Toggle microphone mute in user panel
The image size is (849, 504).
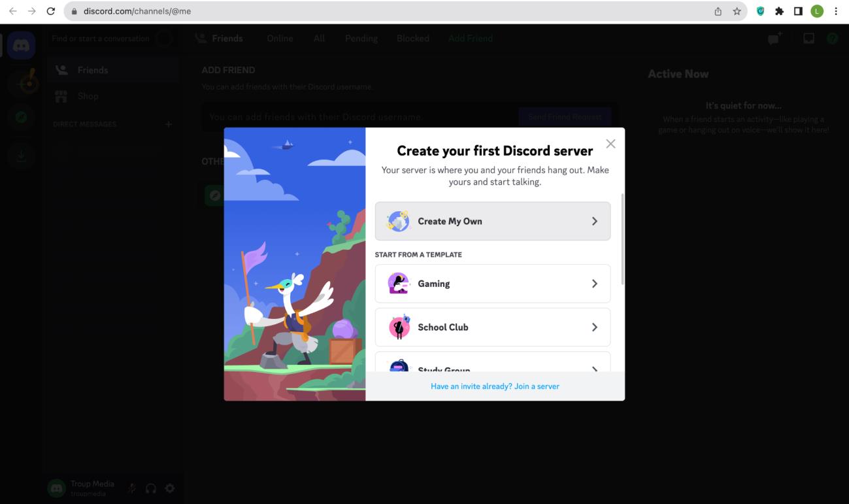tap(133, 488)
